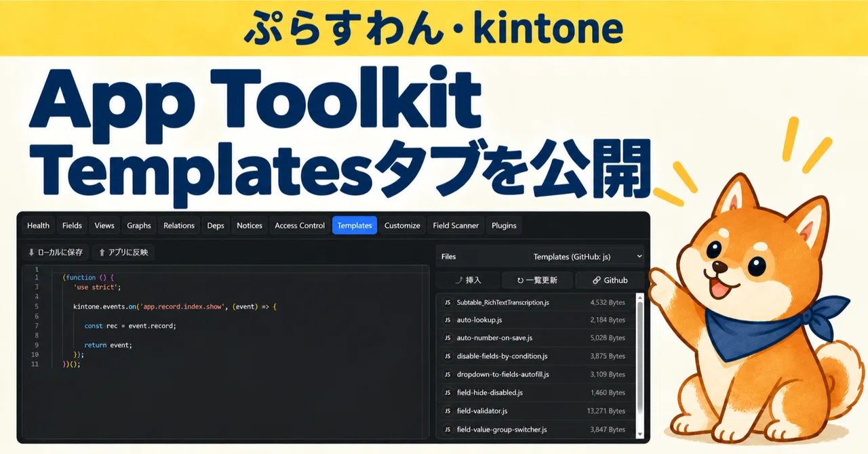Click the active Templates tab
This screenshot has width=868, height=454.
355,226
